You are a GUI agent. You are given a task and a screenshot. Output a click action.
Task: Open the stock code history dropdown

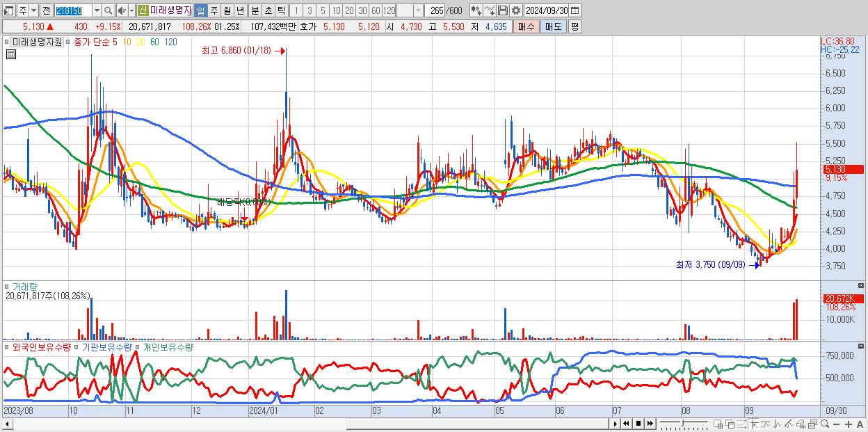[x=97, y=10]
